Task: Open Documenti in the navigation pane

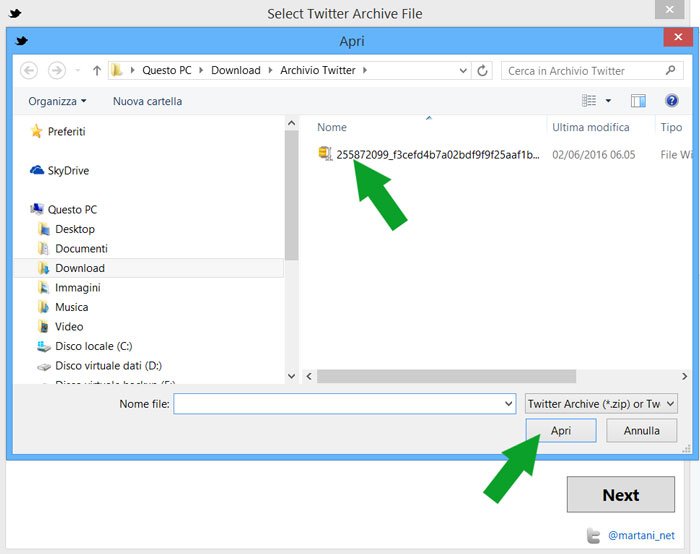Action: pyautogui.click(x=81, y=249)
